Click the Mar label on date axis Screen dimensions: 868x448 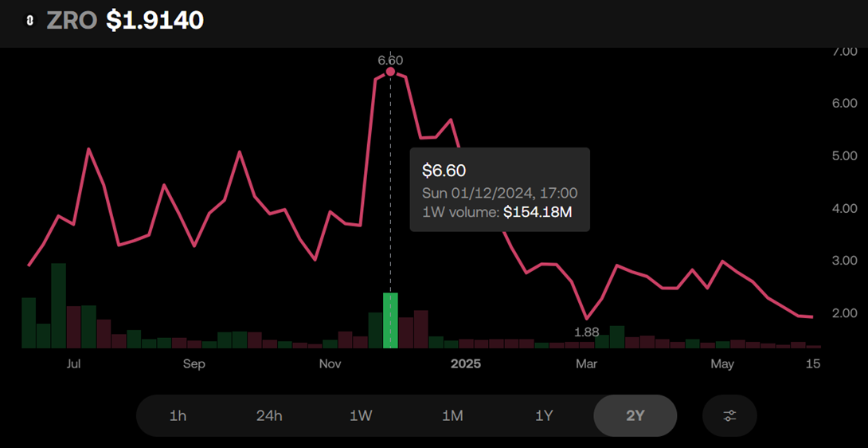coord(586,364)
